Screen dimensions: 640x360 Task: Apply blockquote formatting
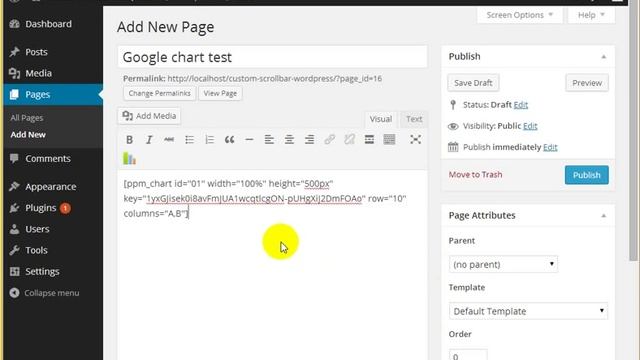click(229, 140)
